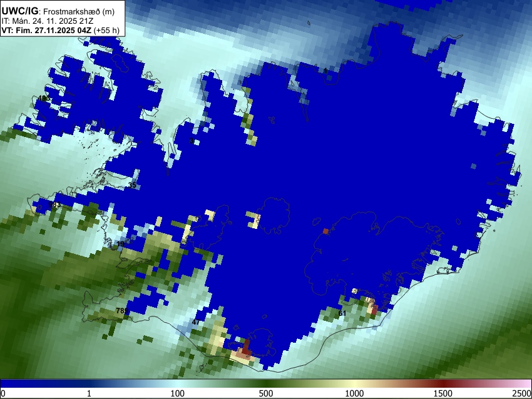Click the '1500' tick label on the color scale

coord(443,393)
